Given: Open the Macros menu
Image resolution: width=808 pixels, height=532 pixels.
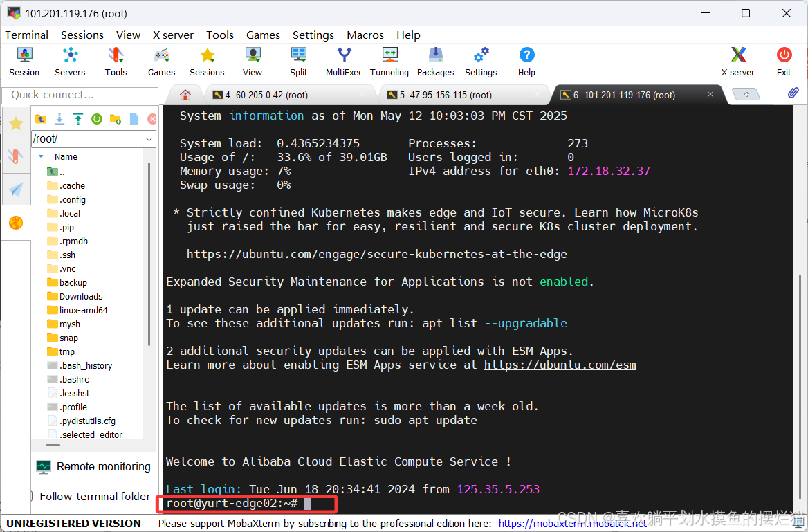Looking at the screenshot, I should [x=365, y=35].
